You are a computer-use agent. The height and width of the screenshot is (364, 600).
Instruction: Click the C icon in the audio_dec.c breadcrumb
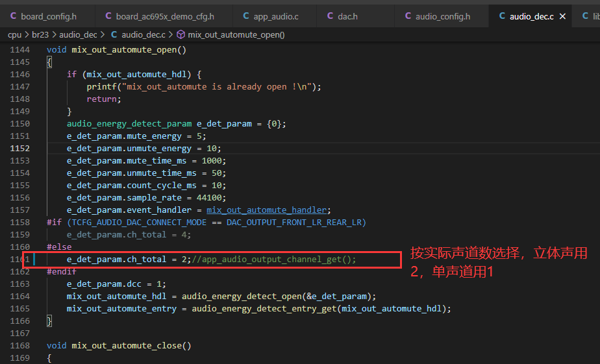(114, 35)
